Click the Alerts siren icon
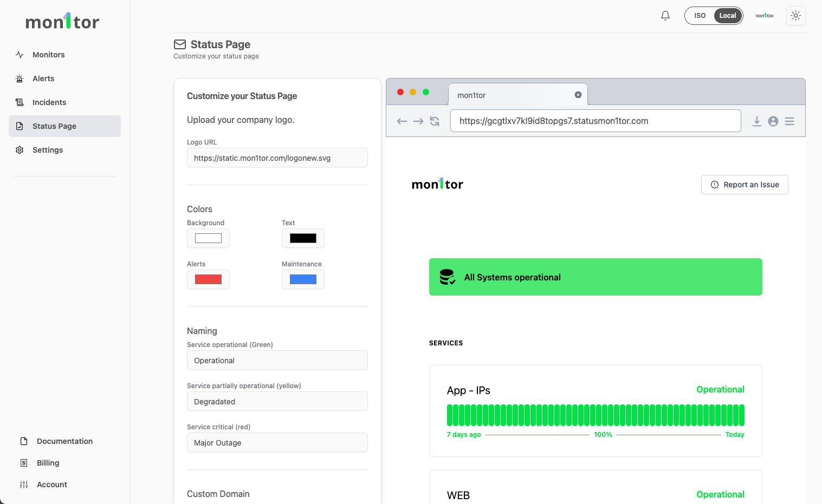The width and height of the screenshot is (822, 504). point(20,78)
